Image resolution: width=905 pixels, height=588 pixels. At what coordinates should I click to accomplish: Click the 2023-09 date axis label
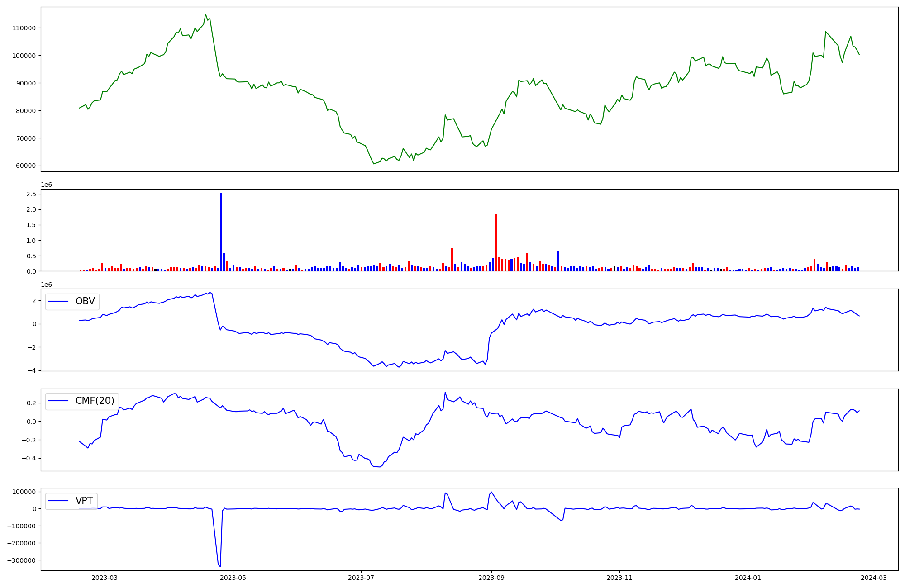point(491,578)
